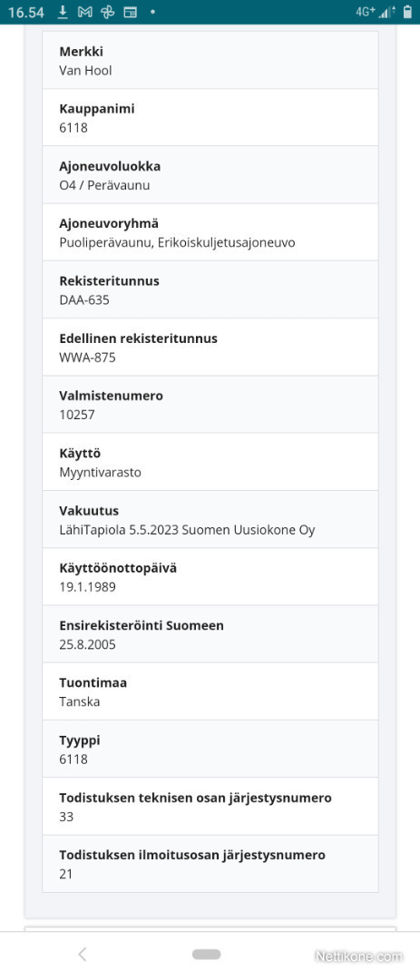
Task: Tap the Todistuksen ilmoitusosan järjestysnumero row
Action: pyautogui.click(x=210, y=864)
